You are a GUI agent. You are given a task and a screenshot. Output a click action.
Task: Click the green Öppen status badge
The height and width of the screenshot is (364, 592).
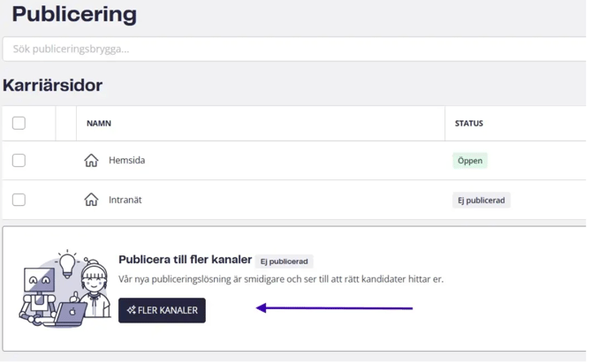(x=470, y=161)
